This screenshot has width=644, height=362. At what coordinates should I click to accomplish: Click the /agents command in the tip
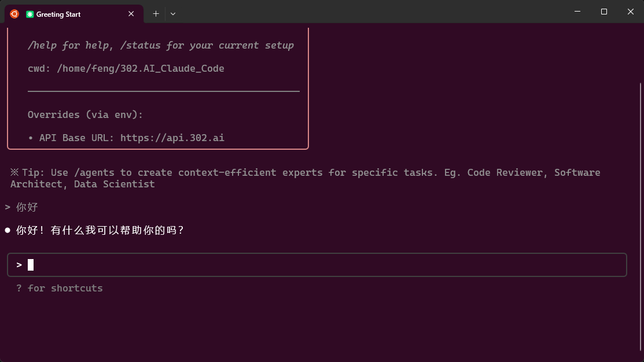point(94,172)
